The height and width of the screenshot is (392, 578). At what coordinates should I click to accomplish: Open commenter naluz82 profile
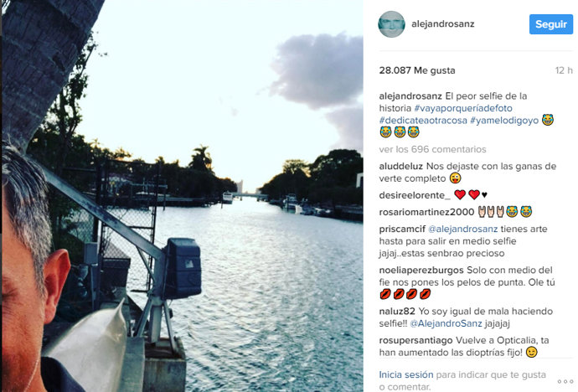pyautogui.click(x=397, y=312)
